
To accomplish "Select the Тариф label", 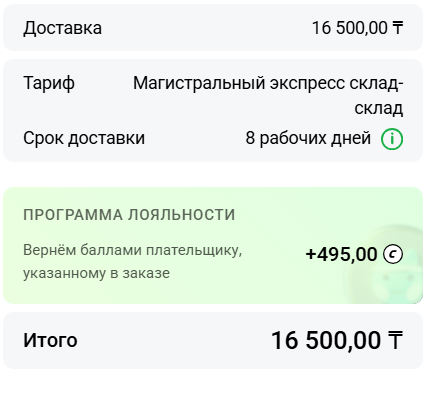I will tap(49, 83).
